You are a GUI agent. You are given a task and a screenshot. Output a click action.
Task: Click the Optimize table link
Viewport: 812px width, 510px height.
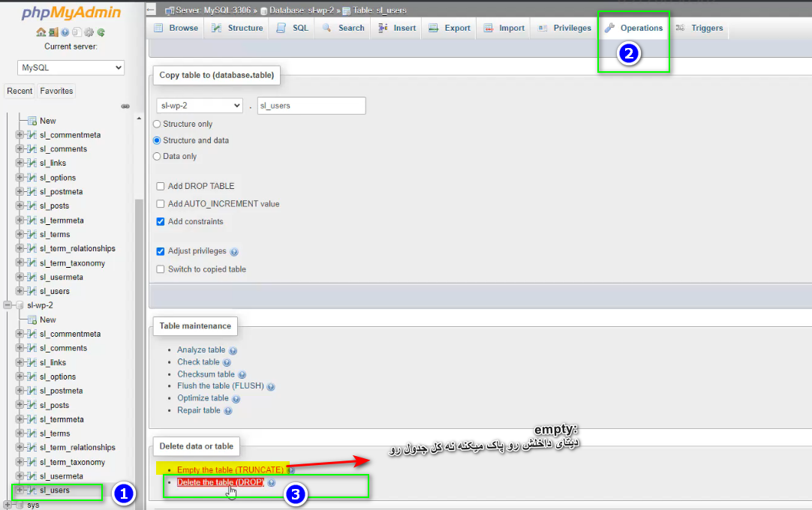[x=203, y=398]
